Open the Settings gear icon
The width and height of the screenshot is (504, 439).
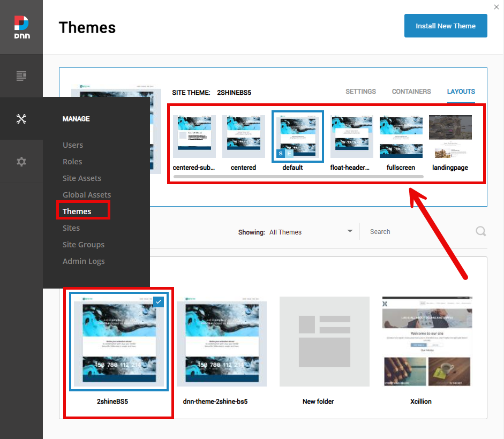pyautogui.click(x=21, y=162)
